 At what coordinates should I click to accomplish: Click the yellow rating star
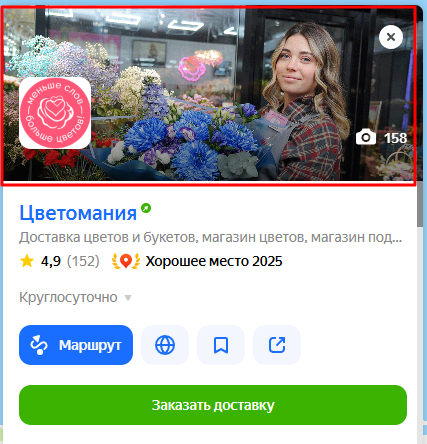[x=27, y=261]
